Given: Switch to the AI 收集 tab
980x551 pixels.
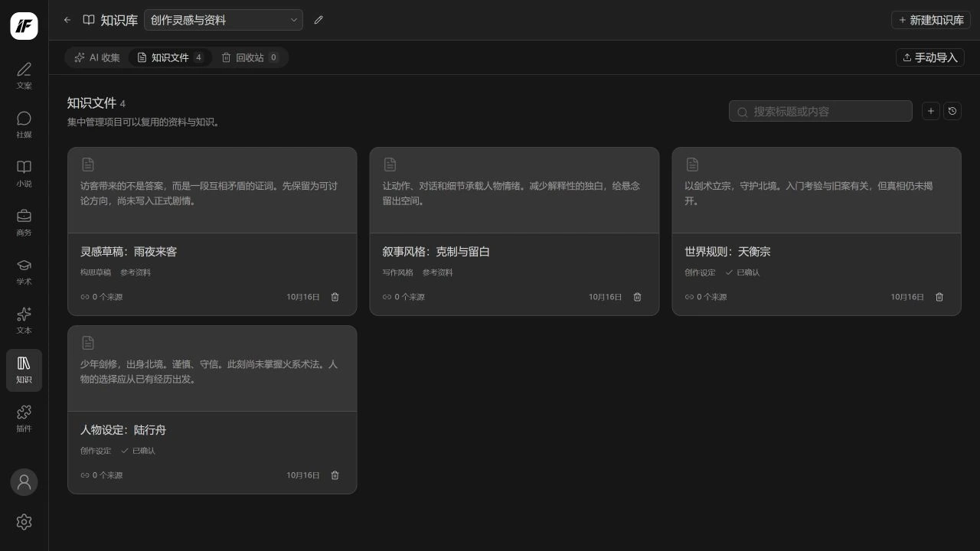Looking at the screenshot, I should pos(97,57).
